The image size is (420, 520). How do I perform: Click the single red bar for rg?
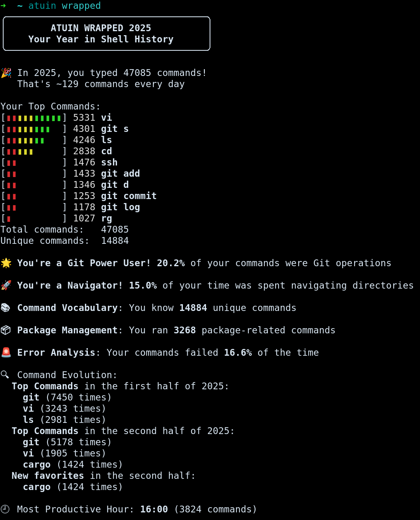click(x=9, y=219)
